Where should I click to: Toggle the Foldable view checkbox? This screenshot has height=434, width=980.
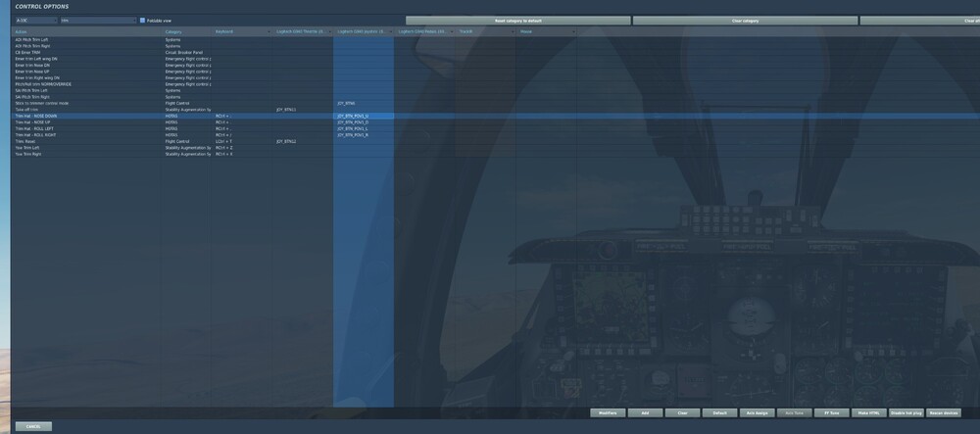pos(142,21)
